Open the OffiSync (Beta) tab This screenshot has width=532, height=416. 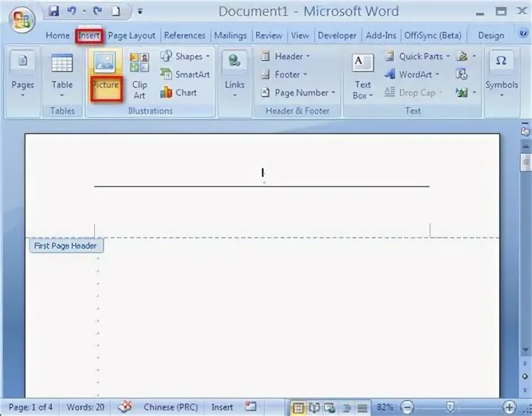click(x=433, y=35)
